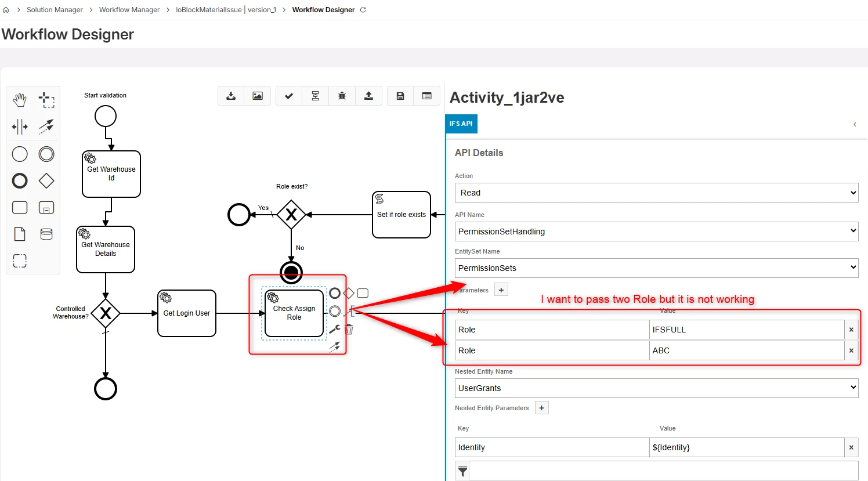Select the Check Assign Role task
The height and width of the screenshot is (481, 868).
[x=294, y=313]
